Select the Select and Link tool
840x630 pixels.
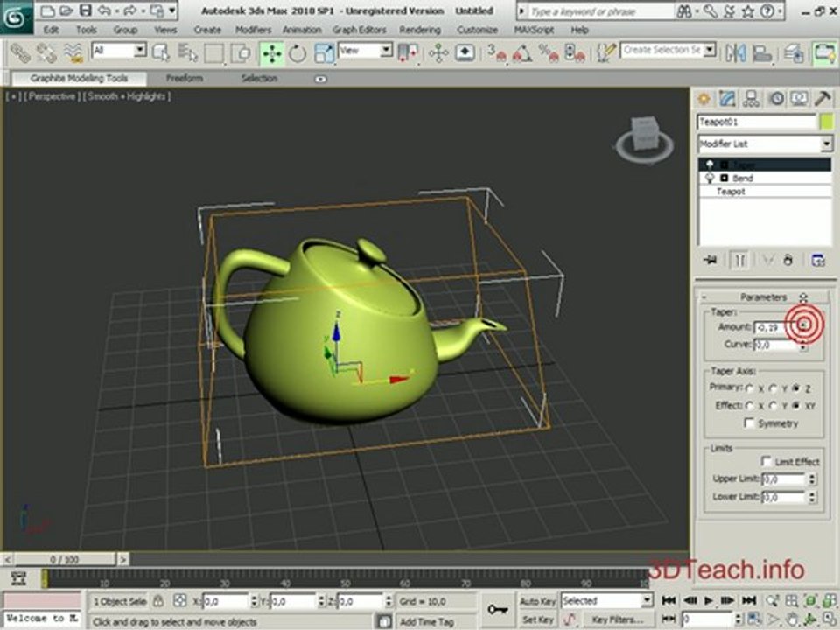click(x=20, y=52)
